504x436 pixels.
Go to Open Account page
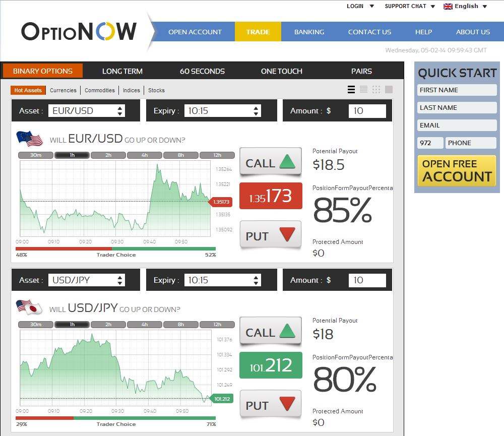click(195, 32)
